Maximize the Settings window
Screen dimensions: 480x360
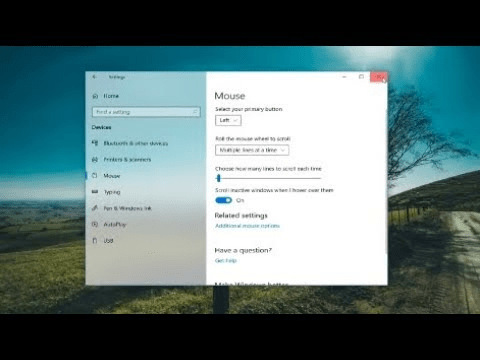361,77
